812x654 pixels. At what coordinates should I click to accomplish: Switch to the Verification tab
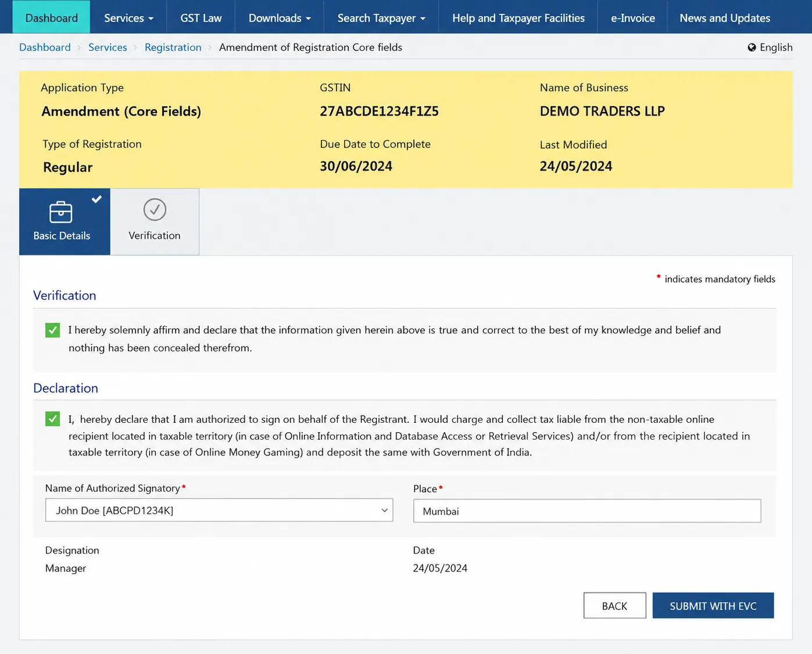[x=155, y=221]
